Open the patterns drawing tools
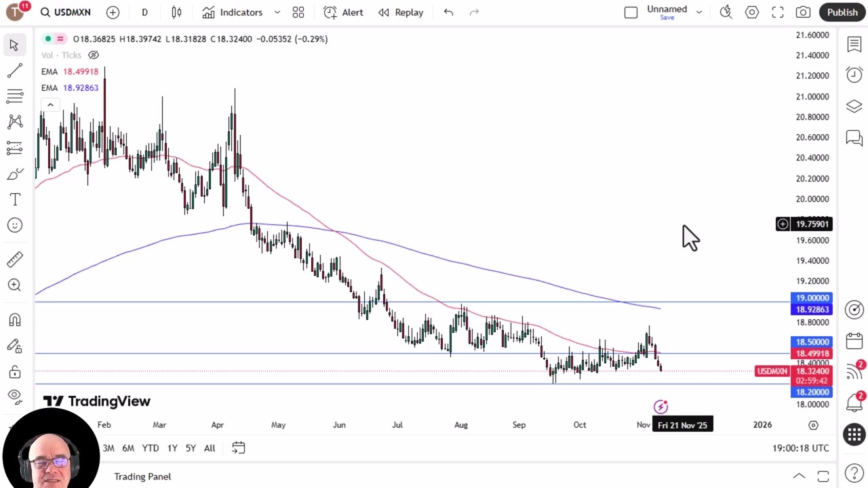The width and height of the screenshot is (868, 488). pos(14,122)
